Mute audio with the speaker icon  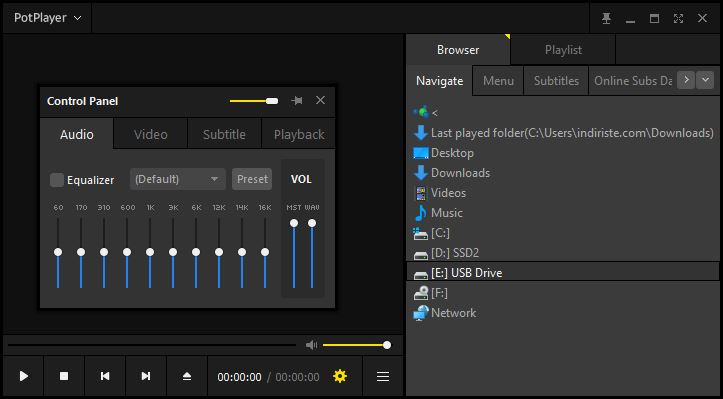312,345
